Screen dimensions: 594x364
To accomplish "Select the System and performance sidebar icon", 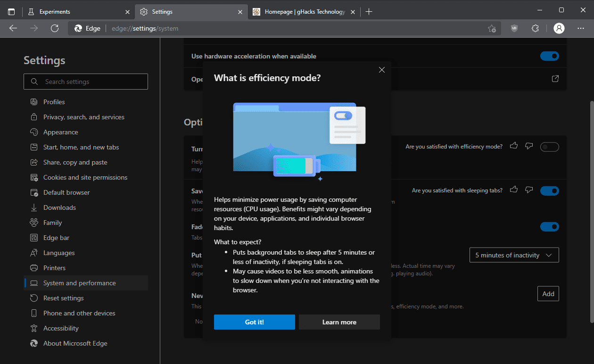I will click(33, 282).
